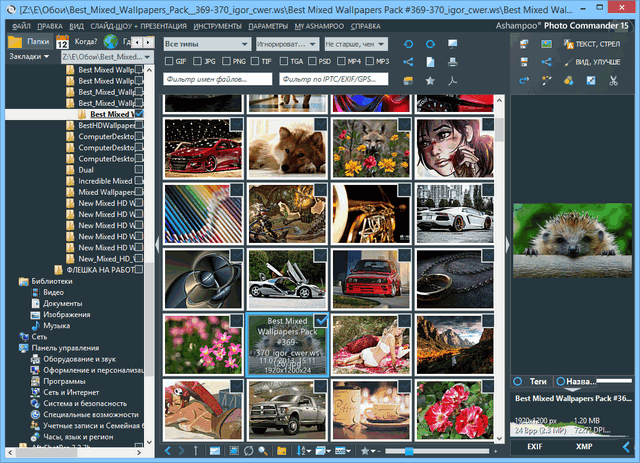Screen dimensions: 640x463
Task: Click the PDF export icon
Action: [x=452, y=79]
